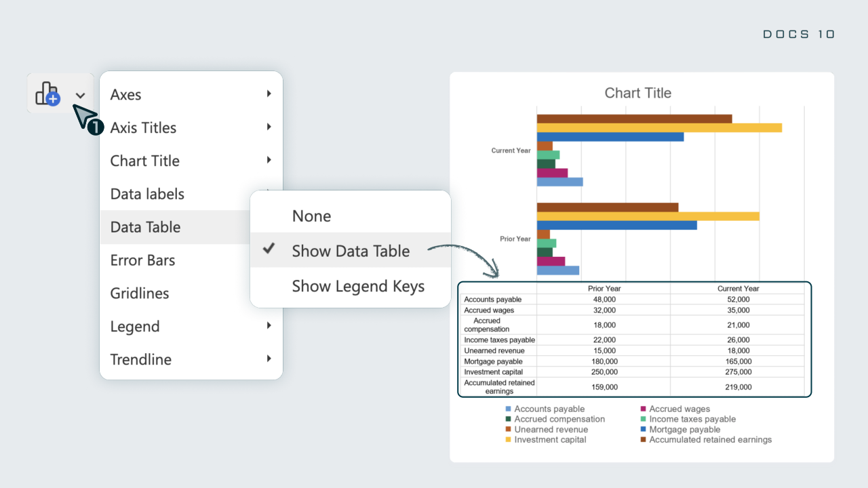The width and height of the screenshot is (868, 488).
Task: Expand the Trendline submenu arrow
Action: (269, 359)
